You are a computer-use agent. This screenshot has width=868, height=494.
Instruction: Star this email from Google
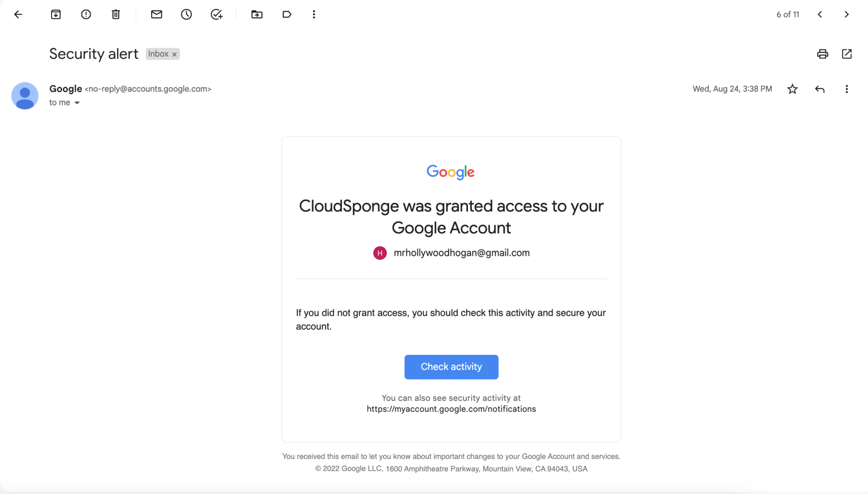point(792,89)
